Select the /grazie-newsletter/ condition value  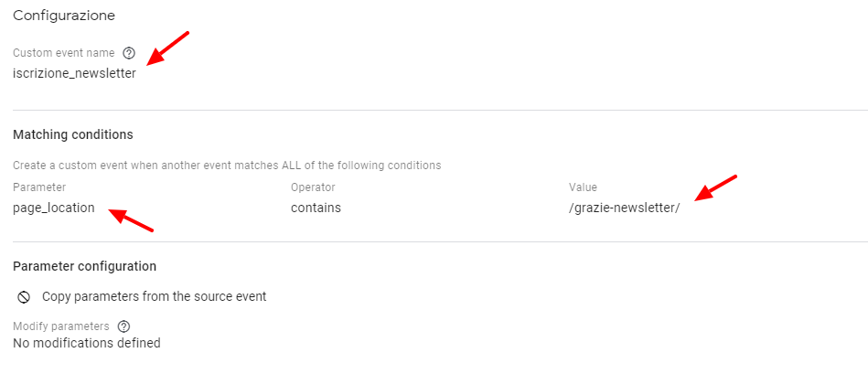624,208
